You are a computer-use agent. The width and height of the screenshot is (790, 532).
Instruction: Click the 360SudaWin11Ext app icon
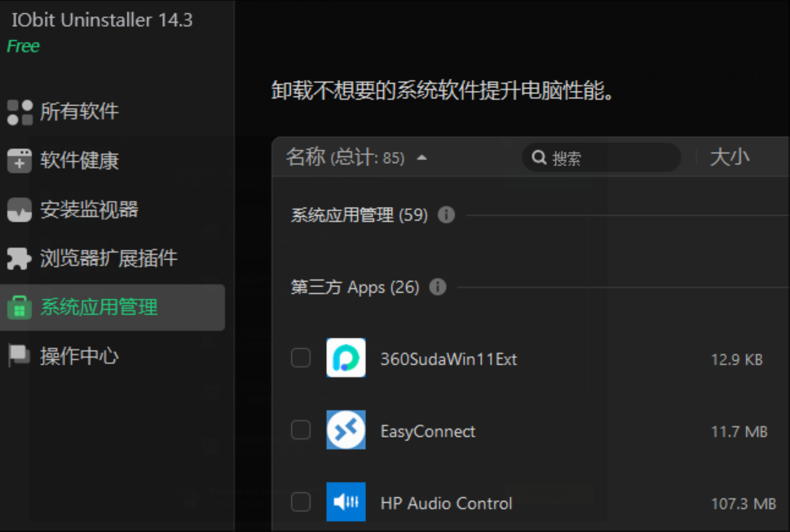(346, 358)
